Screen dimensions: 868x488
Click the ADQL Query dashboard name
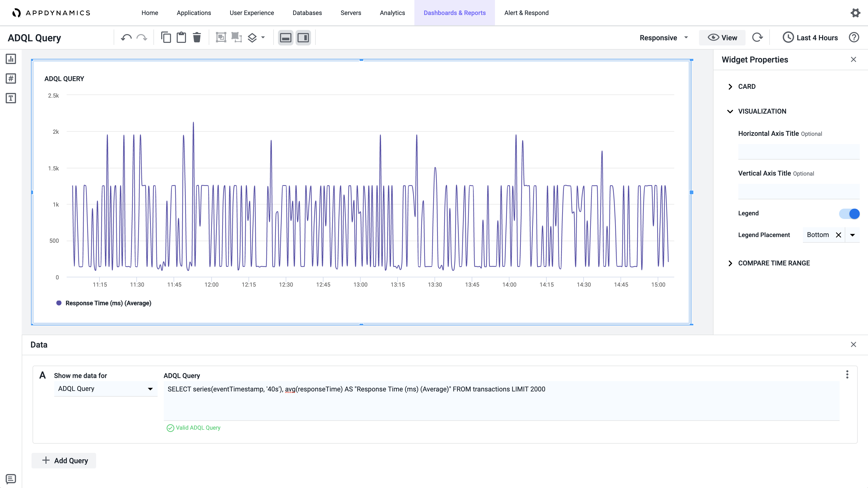click(x=34, y=38)
